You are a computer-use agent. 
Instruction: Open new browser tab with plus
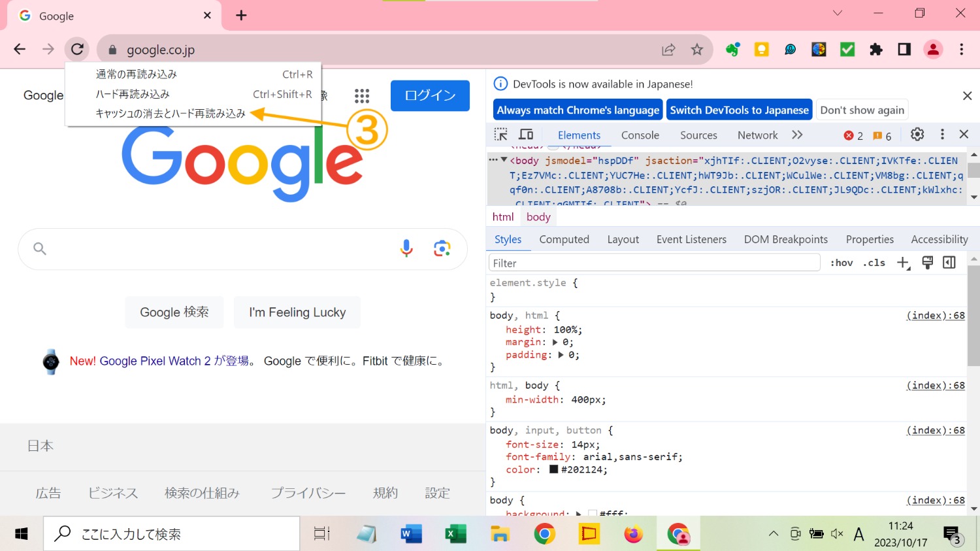[241, 15]
